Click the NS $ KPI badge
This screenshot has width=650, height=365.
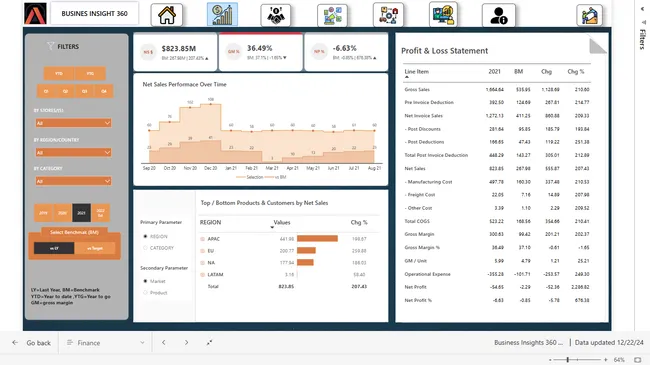pyautogui.click(x=148, y=52)
